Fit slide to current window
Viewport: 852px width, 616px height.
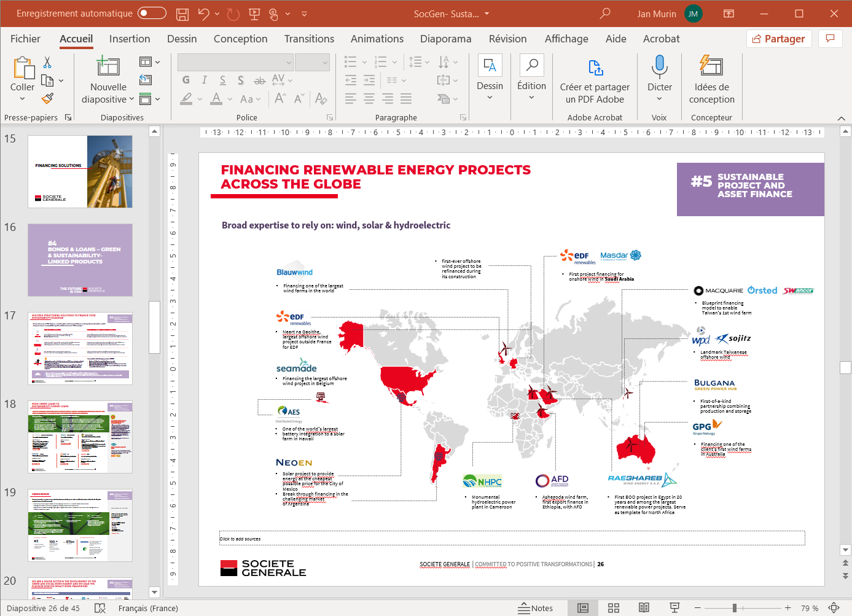(834, 608)
